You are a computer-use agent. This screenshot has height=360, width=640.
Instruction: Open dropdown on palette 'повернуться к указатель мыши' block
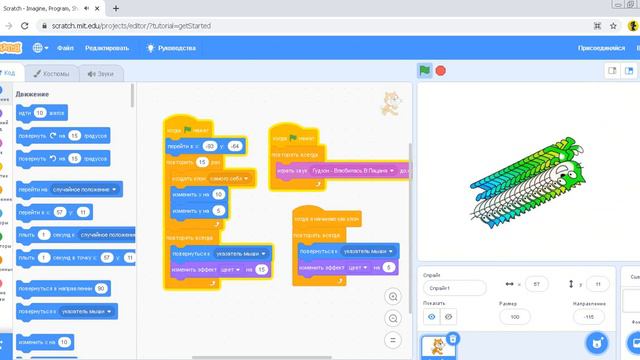click(109, 311)
